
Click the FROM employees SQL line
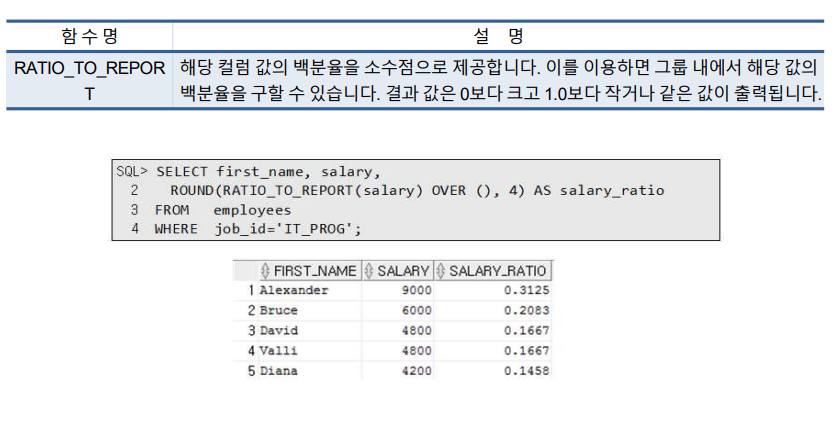pyautogui.click(x=223, y=210)
